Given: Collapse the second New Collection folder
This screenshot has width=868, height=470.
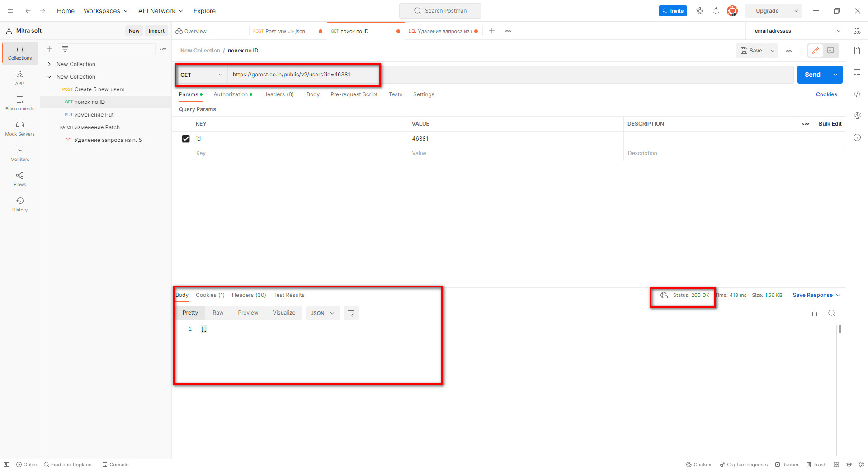Looking at the screenshot, I should (49, 77).
